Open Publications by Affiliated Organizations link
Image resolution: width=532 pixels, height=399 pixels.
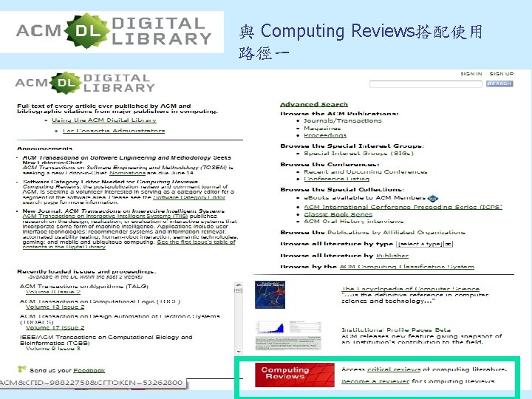pos(396,233)
